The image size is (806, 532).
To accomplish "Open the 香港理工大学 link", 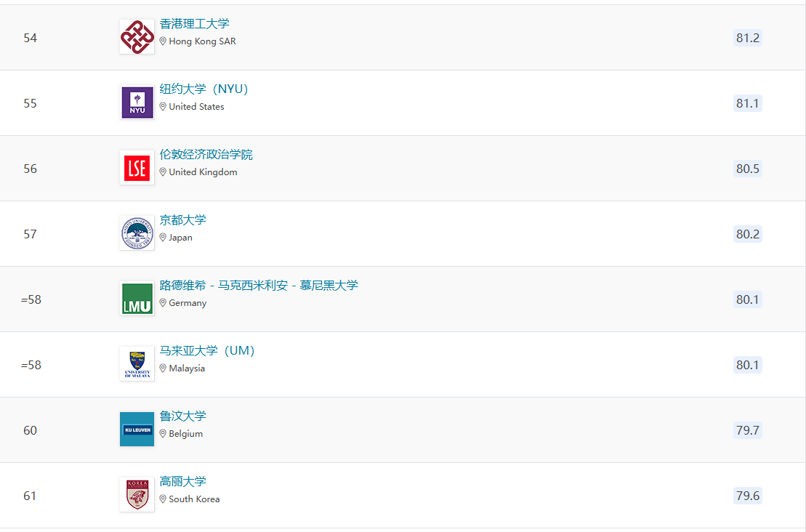I will click(x=194, y=24).
